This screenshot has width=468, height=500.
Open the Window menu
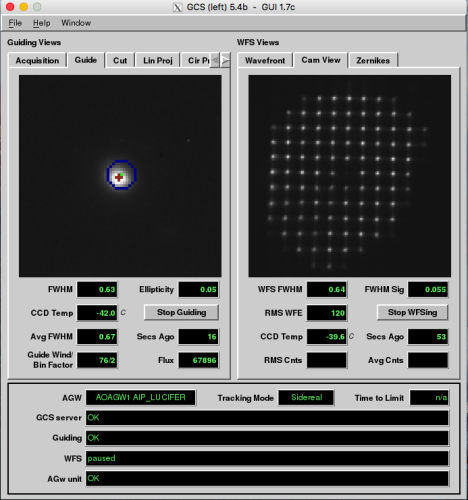point(76,23)
